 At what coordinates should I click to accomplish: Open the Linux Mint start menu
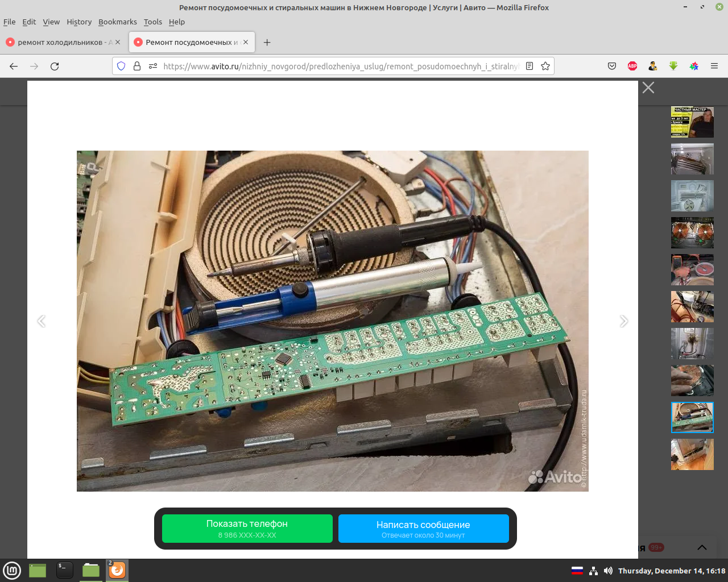click(x=12, y=570)
